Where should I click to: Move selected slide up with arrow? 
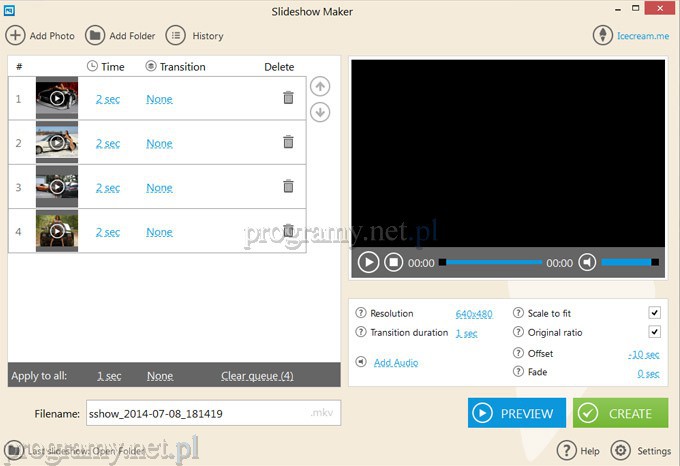320,87
